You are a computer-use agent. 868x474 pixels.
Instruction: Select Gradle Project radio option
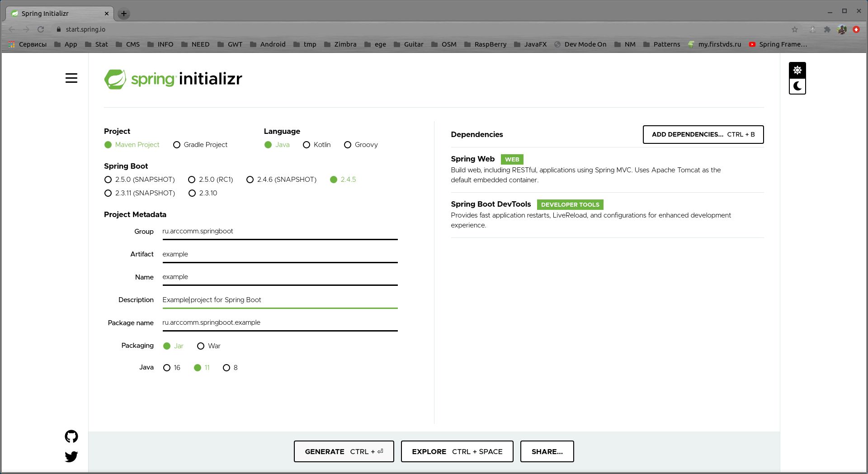pyautogui.click(x=177, y=145)
